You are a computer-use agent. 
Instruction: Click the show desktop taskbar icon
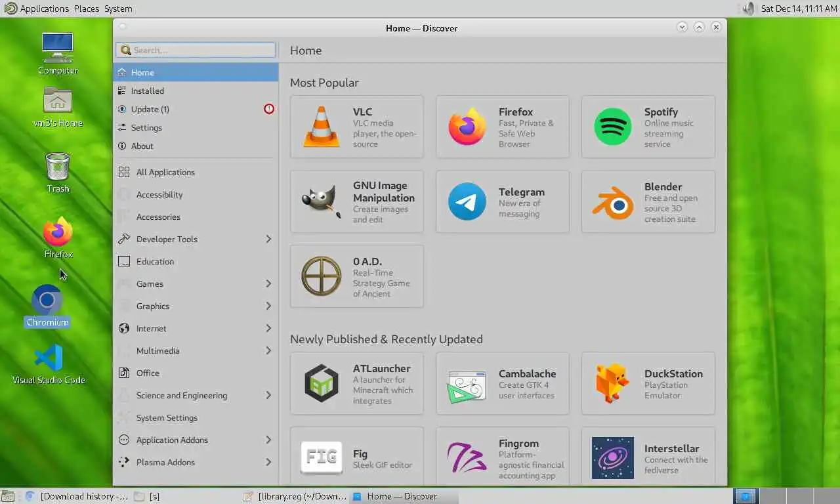(8, 496)
